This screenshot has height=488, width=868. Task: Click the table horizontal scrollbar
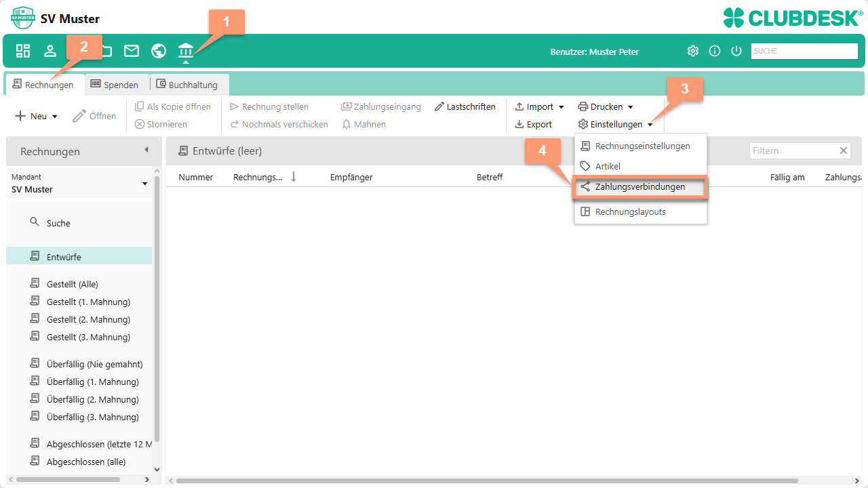[487, 480]
